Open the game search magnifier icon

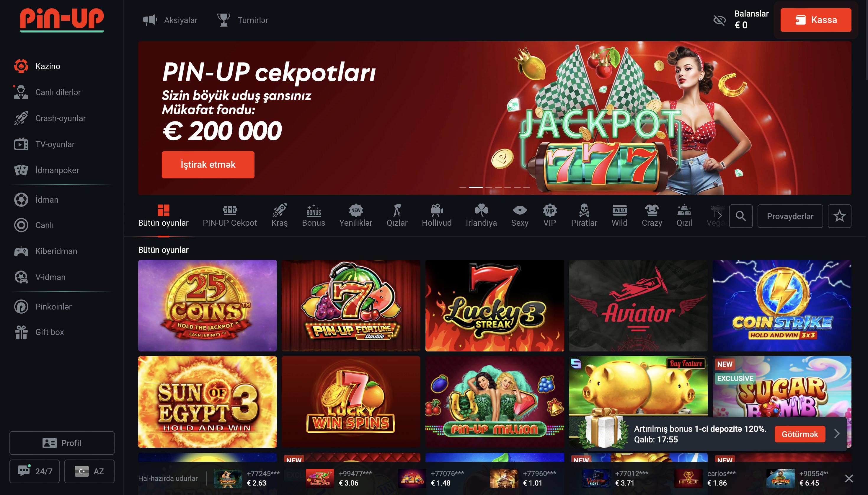click(740, 216)
